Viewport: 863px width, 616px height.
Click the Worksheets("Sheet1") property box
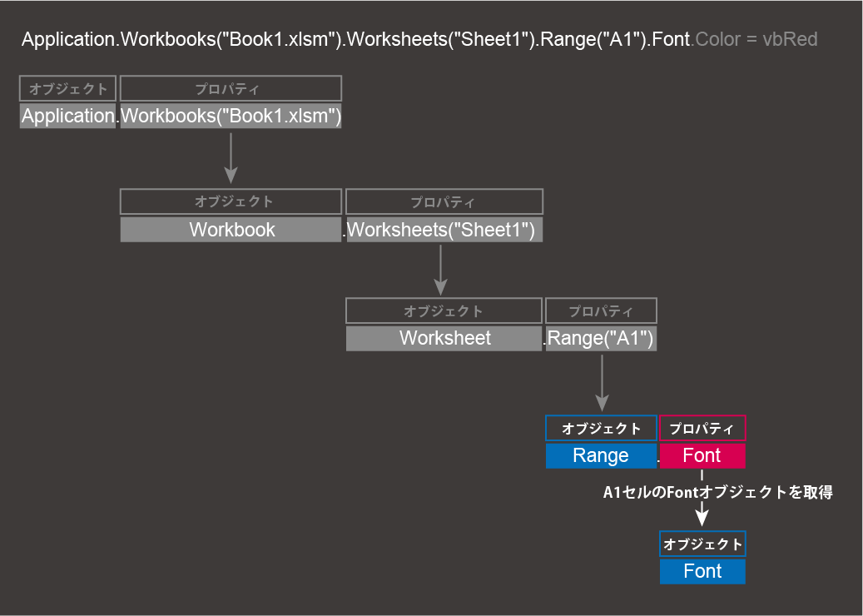(x=444, y=230)
